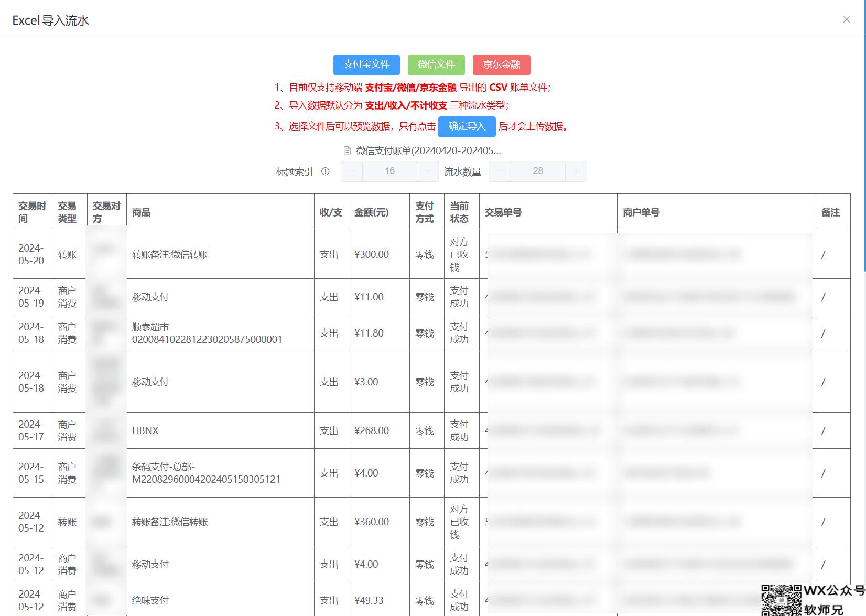Click the 当前状态 column header
This screenshot has width=866, height=616.
click(461, 212)
